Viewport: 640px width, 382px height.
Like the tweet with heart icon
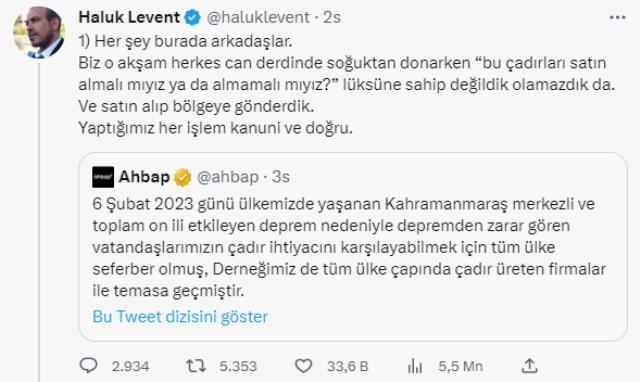(x=303, y=366)
